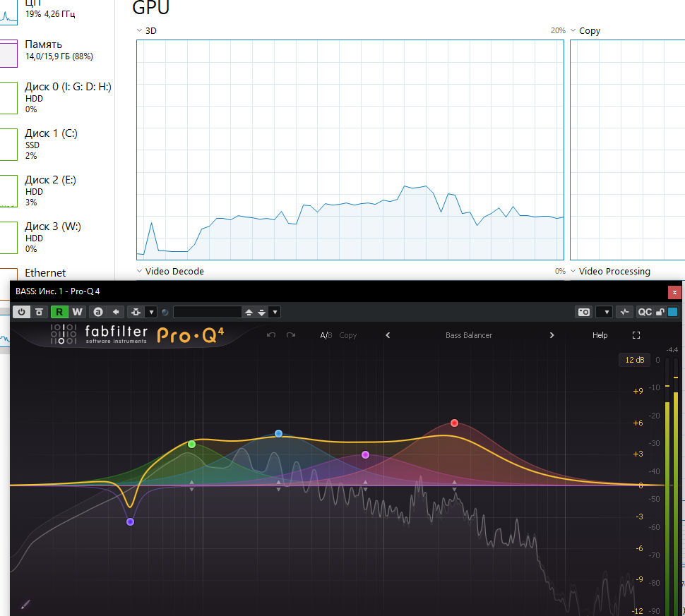
Task: Select the red EQ band node
Action: point(454,423)
